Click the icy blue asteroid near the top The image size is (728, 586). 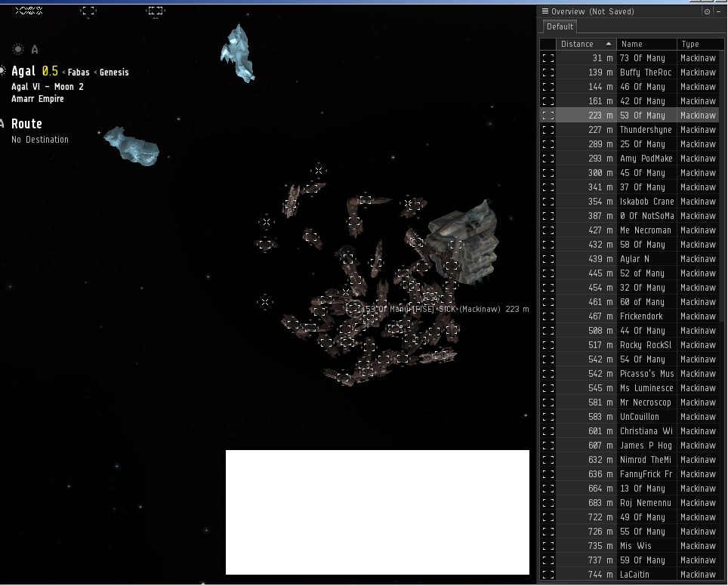[238, 54]
